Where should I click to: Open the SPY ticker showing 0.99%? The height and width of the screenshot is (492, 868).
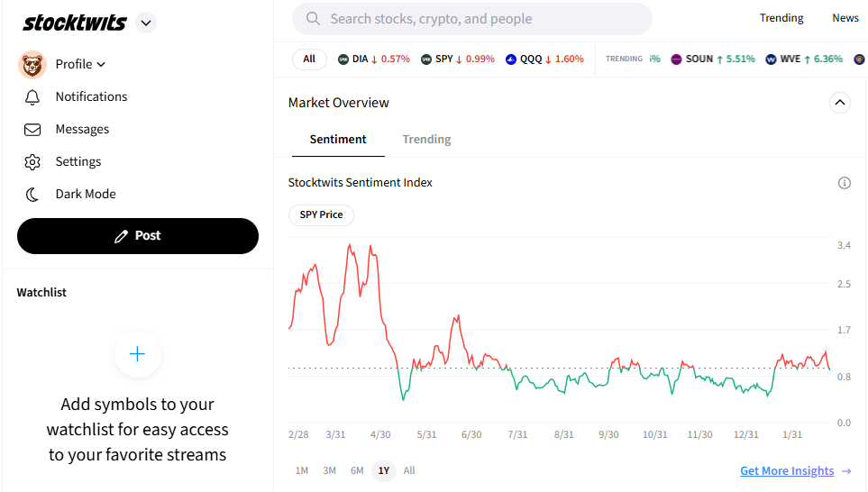point(458,59)
